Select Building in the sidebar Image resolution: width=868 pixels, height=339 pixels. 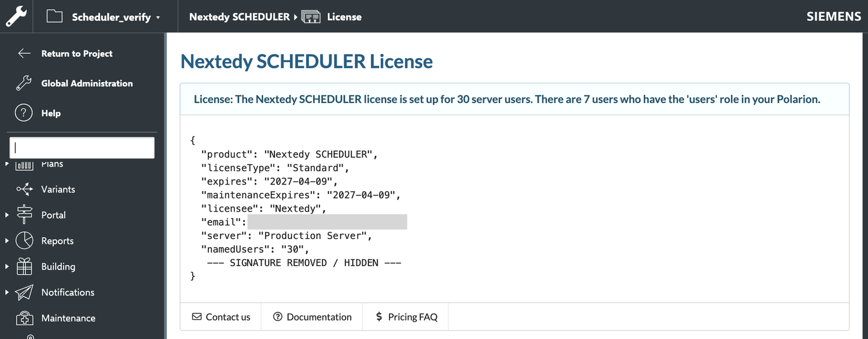click(58, 267)
